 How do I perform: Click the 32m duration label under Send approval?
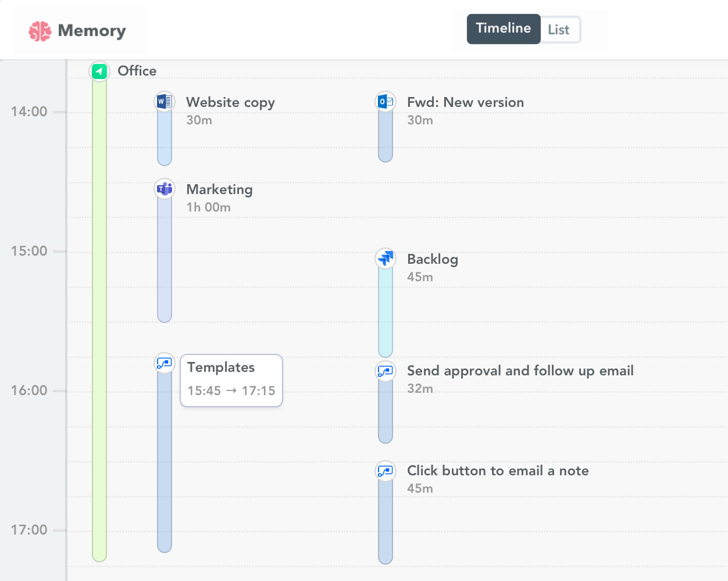click(420, 389)
